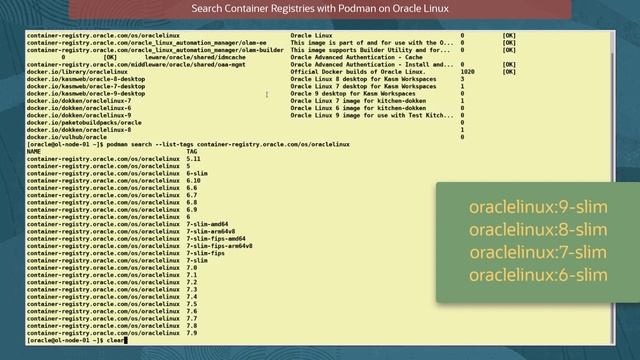Viewport: 640px width, 360px height.
Task: Select the tag "7.3"
Action: tap(192, 290)
